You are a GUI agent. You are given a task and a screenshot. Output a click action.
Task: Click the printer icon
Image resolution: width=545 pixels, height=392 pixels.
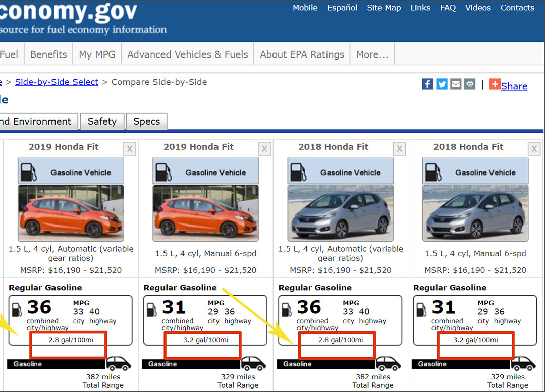click(x=470, y=84)
